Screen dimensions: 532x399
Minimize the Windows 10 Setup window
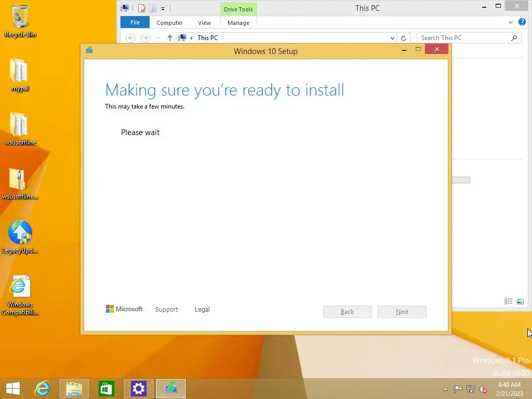click(x=404, y=50)
